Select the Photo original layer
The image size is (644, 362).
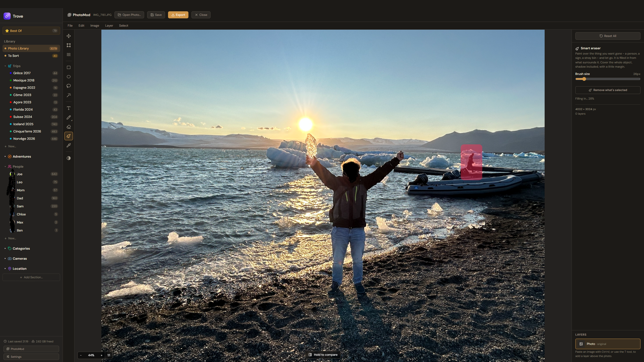click(608, 344)
